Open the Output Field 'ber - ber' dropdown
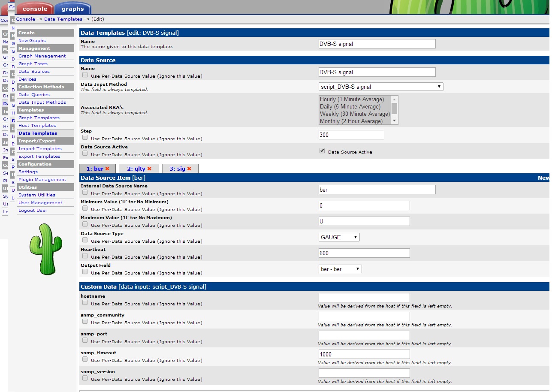 340,269
